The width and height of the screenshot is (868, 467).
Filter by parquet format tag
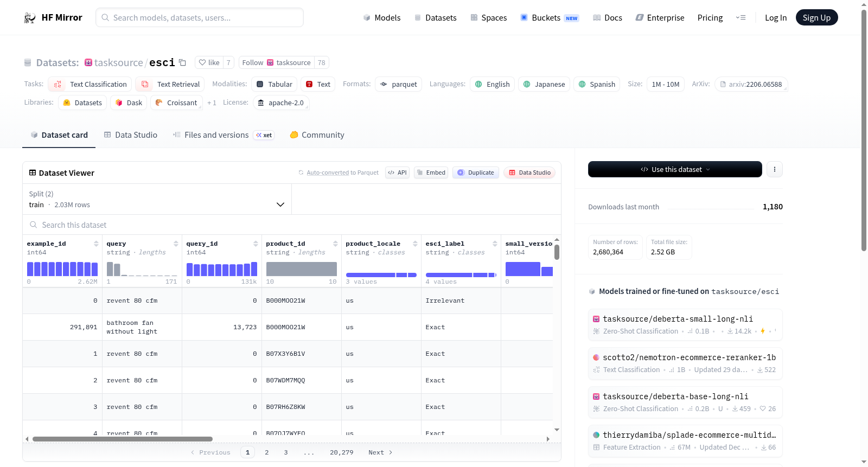tap(399, 84)
